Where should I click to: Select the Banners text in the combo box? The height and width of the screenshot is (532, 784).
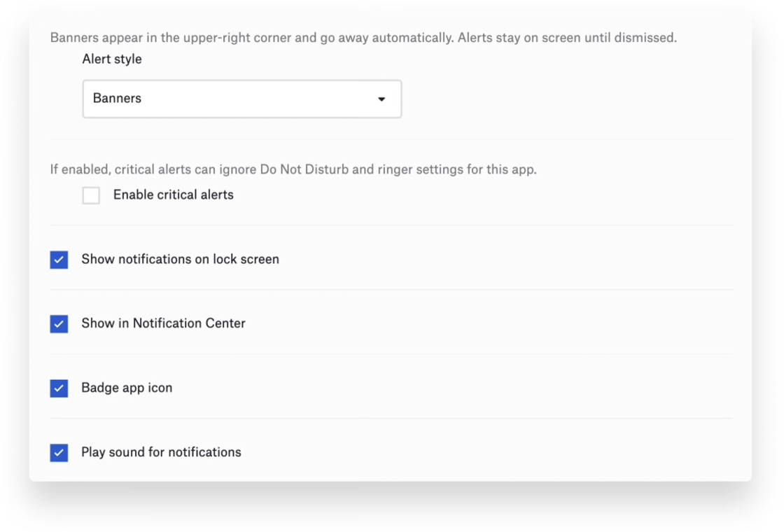pyautogui.click(x=118, y=99)
